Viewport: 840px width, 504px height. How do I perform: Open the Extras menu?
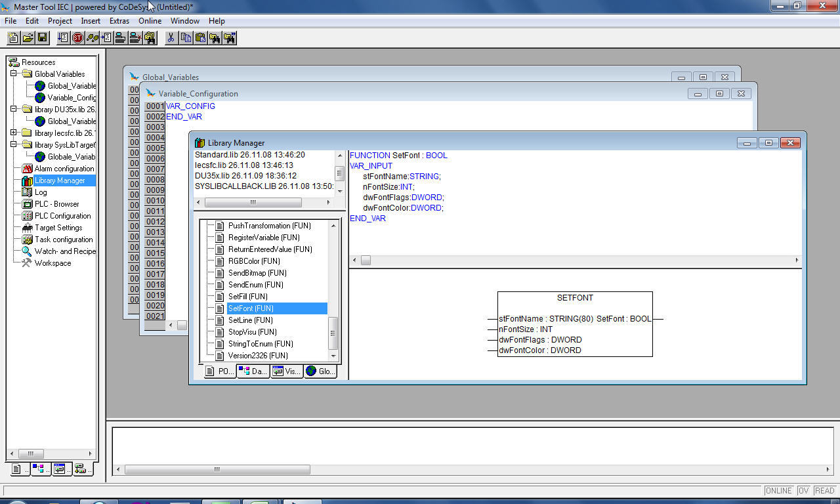pos(119,21)
